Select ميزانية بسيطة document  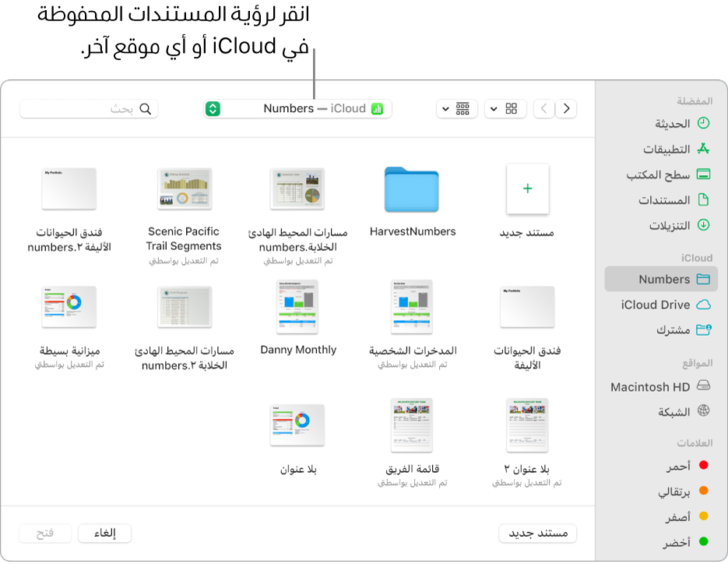pyautogui.click(x=69, y=307)
